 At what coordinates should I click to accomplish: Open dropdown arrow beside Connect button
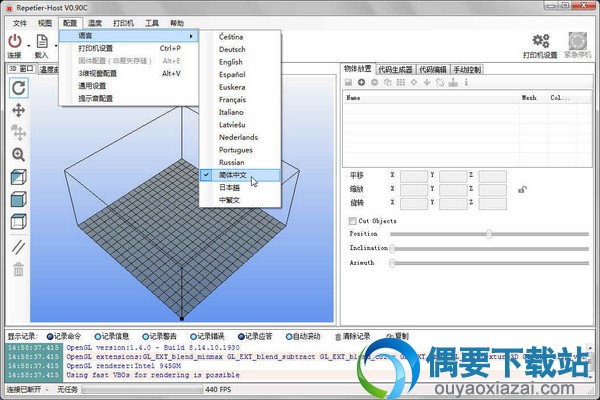pos(29,46)
